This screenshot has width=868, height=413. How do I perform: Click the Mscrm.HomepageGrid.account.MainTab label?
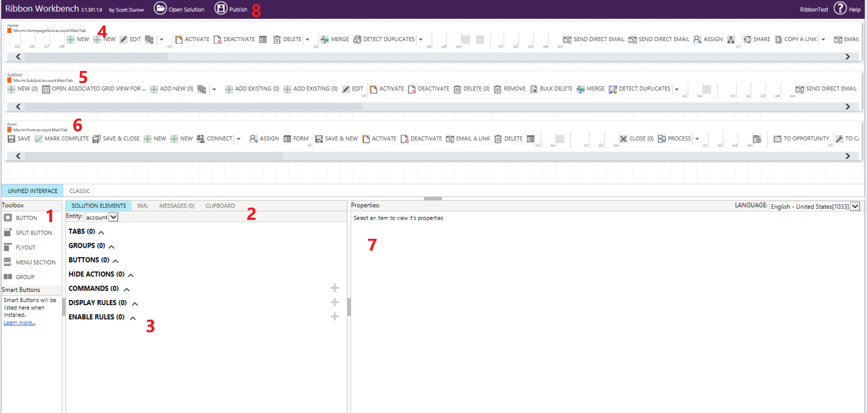49,31
